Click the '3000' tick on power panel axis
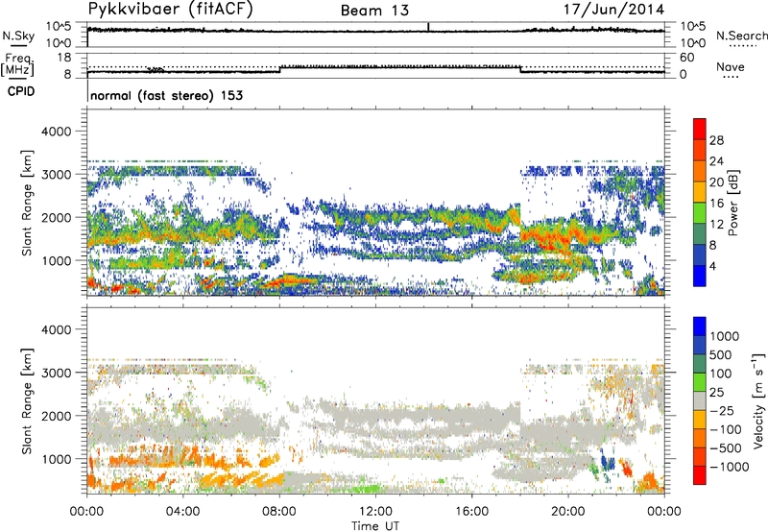 click(59, 175)
